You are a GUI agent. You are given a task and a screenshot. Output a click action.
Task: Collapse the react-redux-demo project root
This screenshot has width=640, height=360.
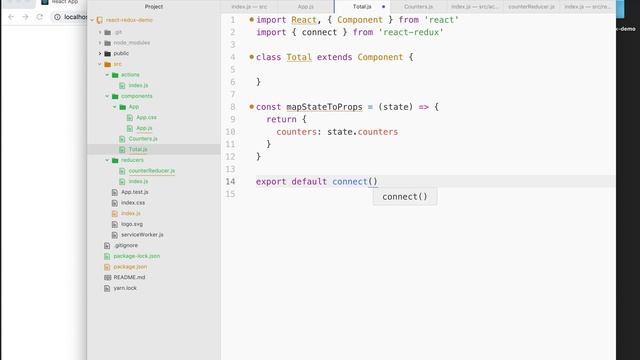click(x=92, y=20)
